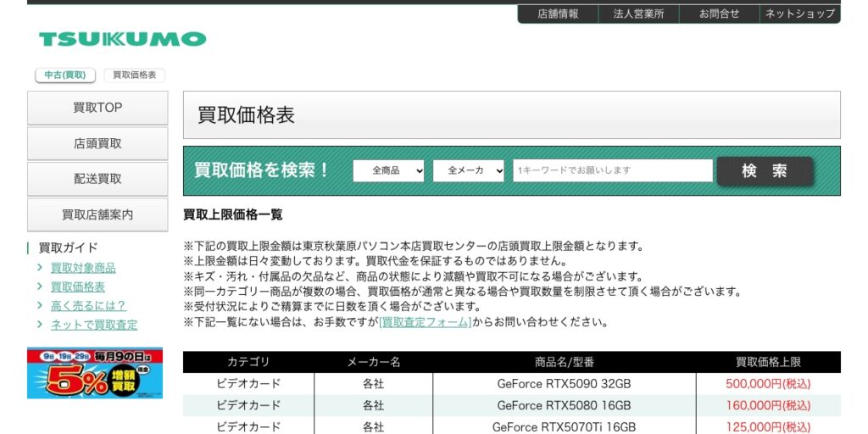Open 店舗情報 in top navigation

coord(558,14)
